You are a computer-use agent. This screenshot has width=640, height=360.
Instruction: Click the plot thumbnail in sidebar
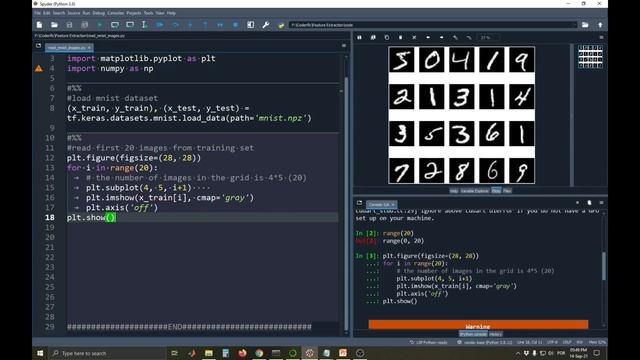coord(590,57)
